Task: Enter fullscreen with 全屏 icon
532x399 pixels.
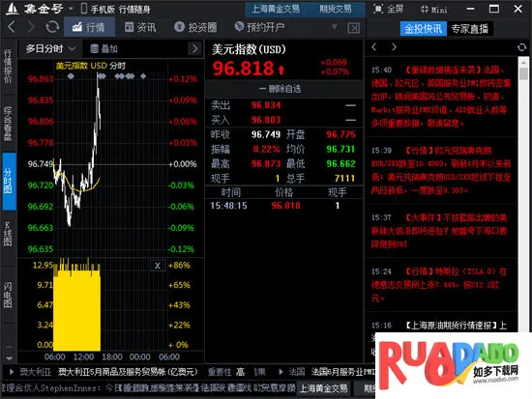Action: click(x=388, y=9)
